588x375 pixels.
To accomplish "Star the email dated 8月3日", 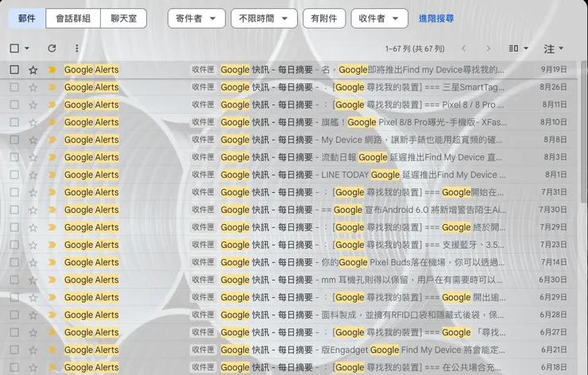I will [x=33, y=157].
